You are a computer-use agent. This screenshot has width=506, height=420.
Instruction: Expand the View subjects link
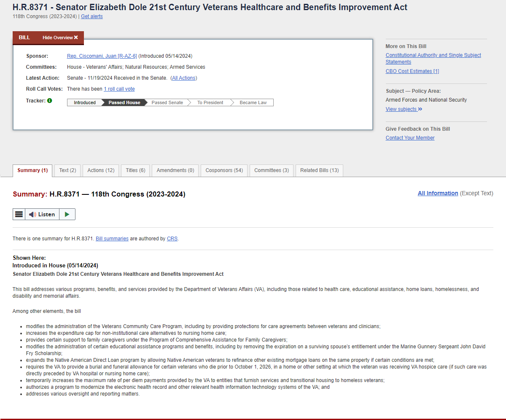tap(404, 109)
